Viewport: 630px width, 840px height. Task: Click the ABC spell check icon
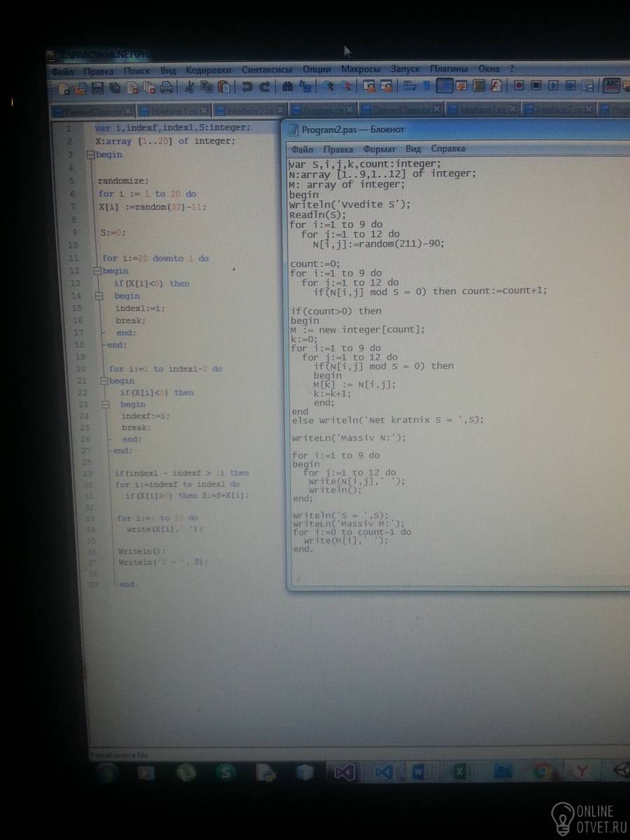pos(612,85)
